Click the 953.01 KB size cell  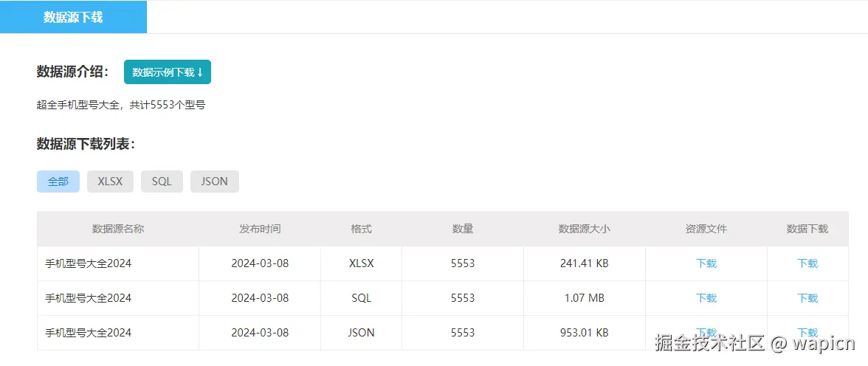pos(585,333)
